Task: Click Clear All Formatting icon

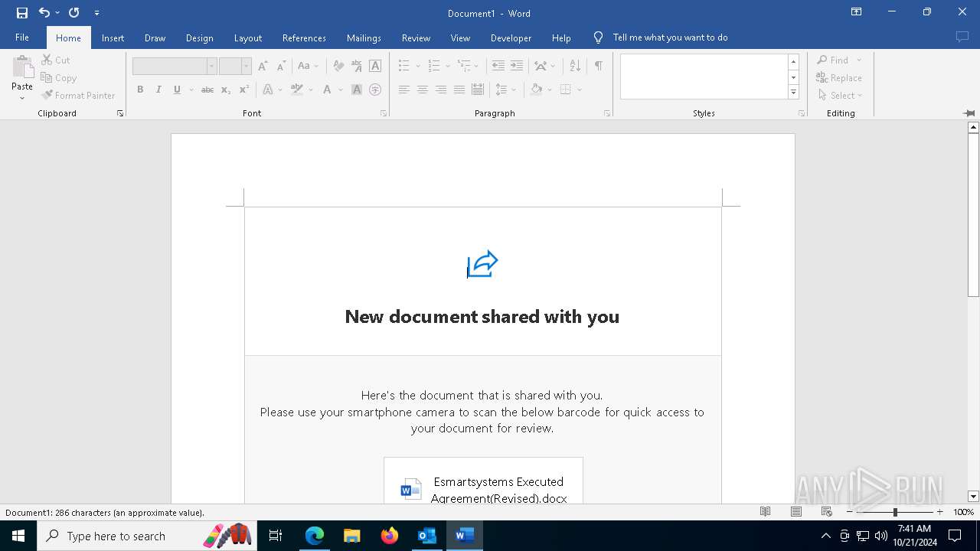Action: tap(338, 66)
